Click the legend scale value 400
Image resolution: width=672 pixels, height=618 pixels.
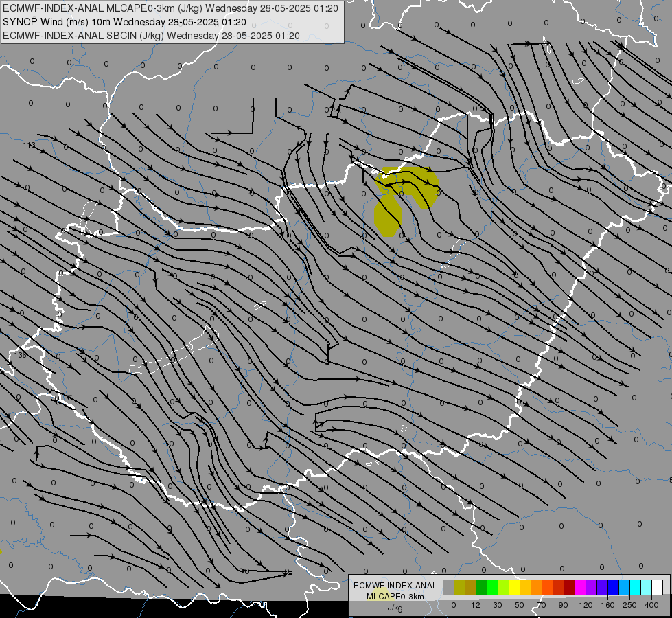point(651,605)
